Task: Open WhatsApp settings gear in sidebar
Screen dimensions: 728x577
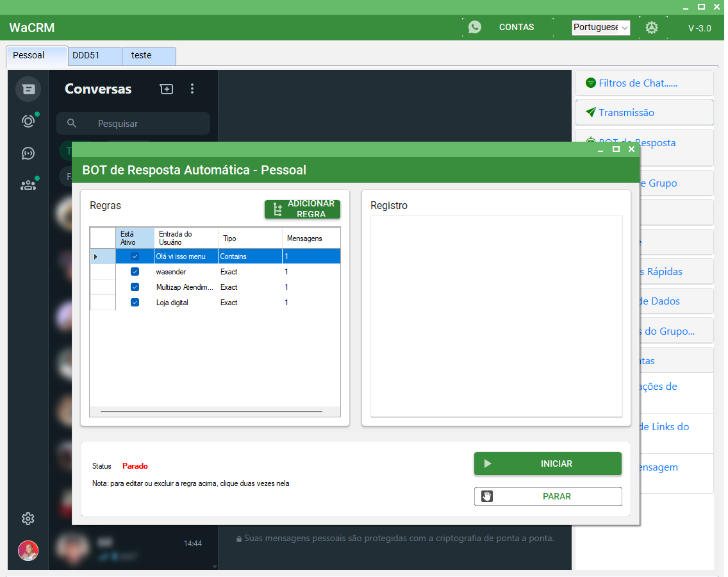Action: [28, 519]
